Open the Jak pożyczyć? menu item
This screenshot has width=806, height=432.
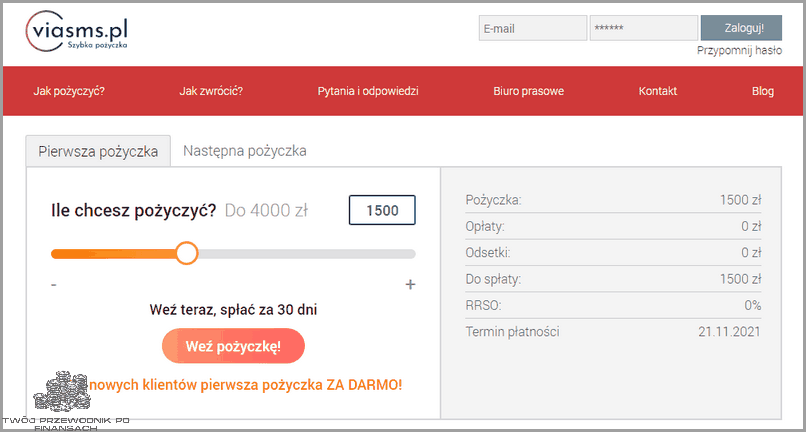click(x=69, y=92)
